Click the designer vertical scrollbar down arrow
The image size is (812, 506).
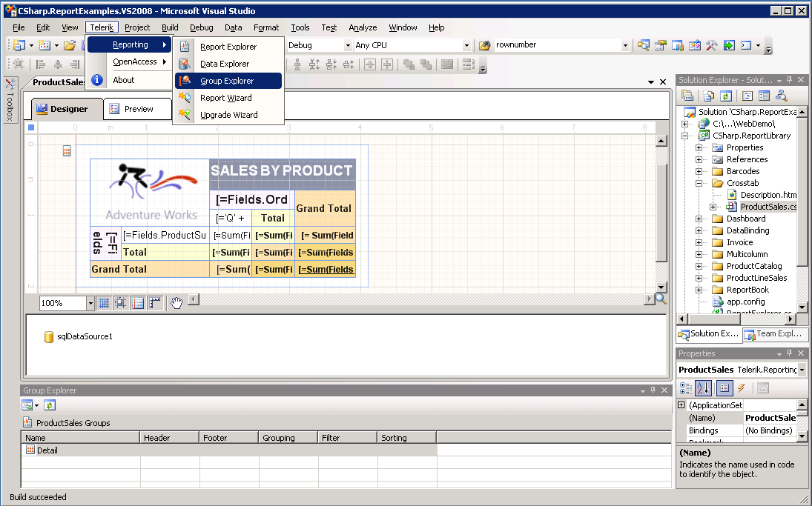tap(661, 287)
